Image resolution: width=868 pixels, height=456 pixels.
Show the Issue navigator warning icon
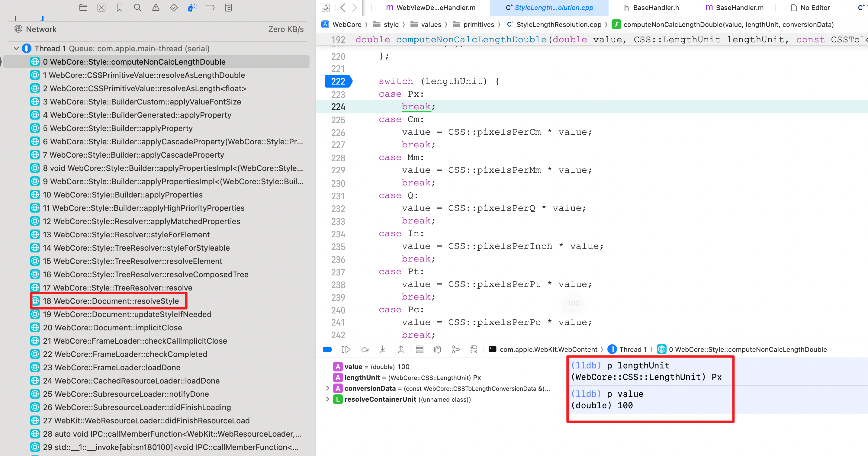pos(156,8)
